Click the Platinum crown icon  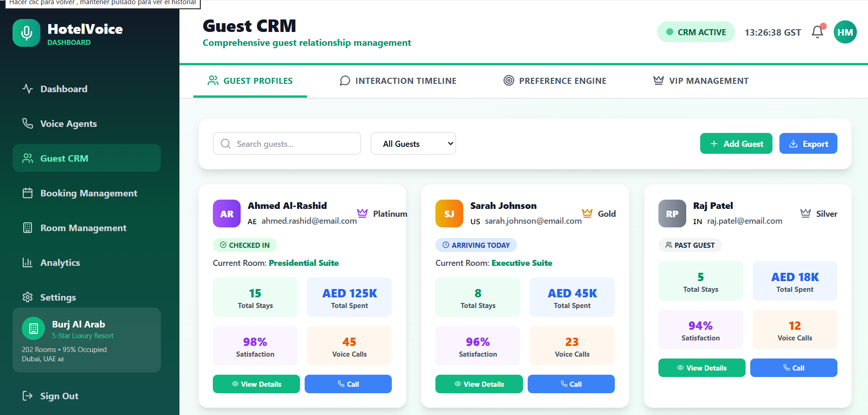coord(362,213)
